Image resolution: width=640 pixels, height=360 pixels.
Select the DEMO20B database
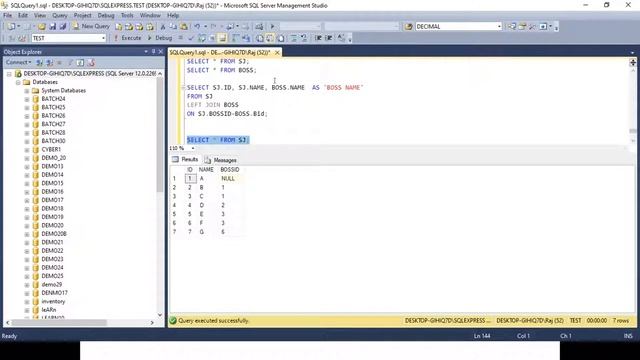coord(54,234)
